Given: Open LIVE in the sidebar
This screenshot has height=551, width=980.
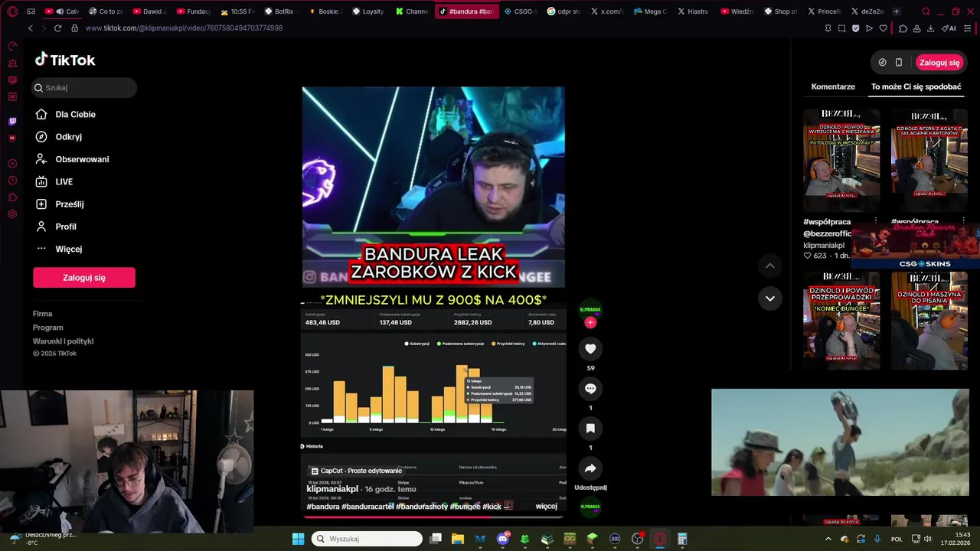Looking at the screenshot, I should point(64,181).
